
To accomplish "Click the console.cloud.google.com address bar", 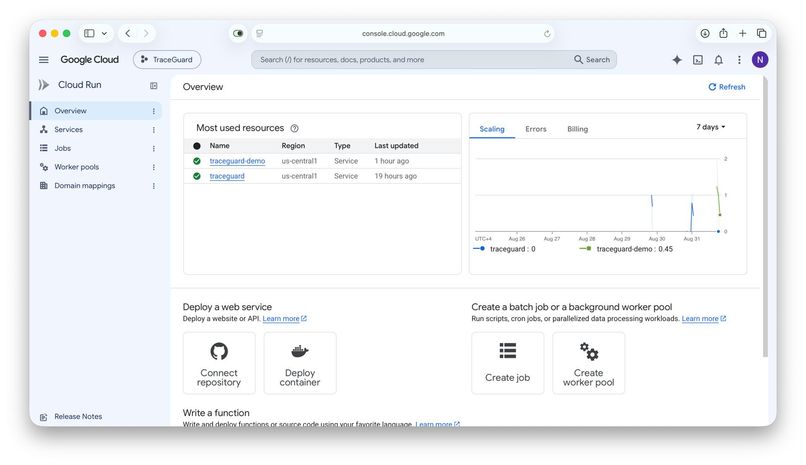I will pos(403,33).
